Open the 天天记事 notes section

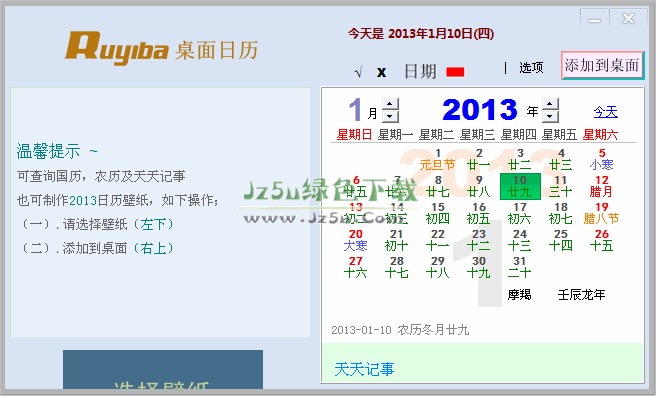point(364,369)
